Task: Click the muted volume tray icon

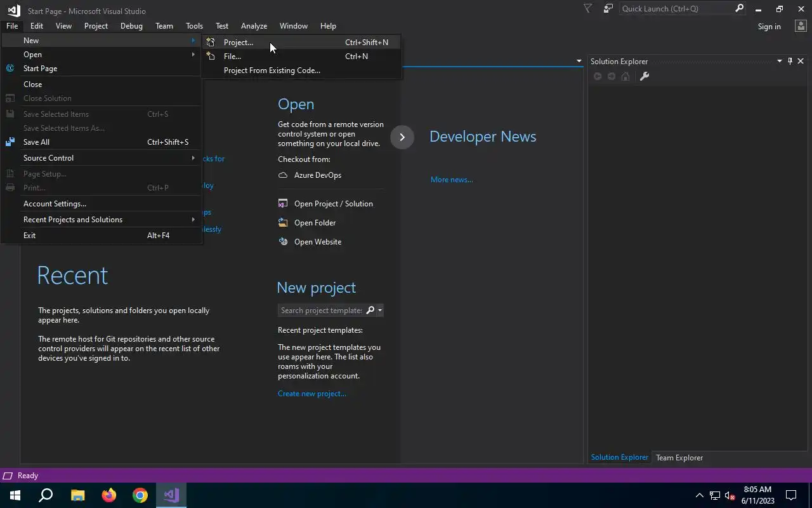Action: [x=730, y=495]
